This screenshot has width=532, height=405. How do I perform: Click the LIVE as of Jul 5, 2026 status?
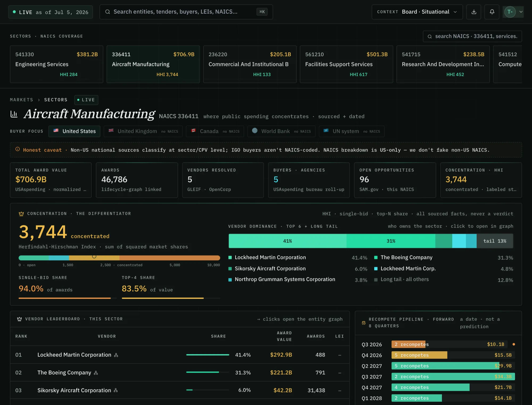pyautogui.click(x=51, y=12)
